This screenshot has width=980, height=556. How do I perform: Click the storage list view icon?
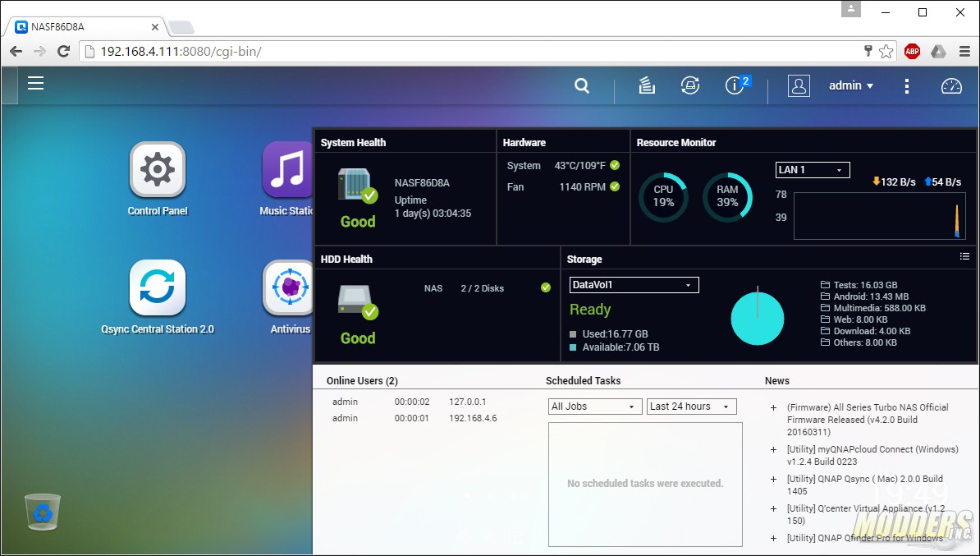[x=964, y=256]
